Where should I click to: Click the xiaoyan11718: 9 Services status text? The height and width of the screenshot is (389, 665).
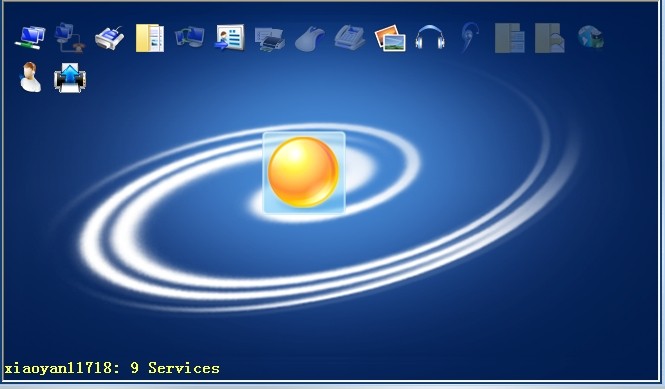[x=112, y=367]
